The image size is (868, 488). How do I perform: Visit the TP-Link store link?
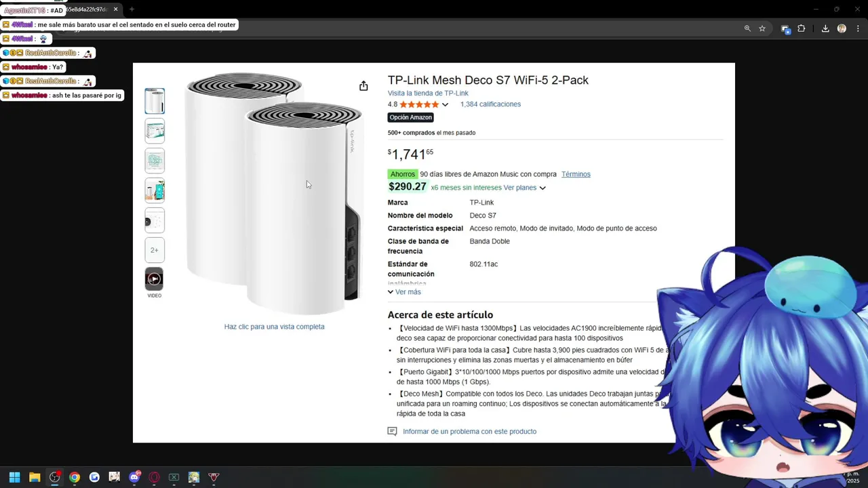428,94
